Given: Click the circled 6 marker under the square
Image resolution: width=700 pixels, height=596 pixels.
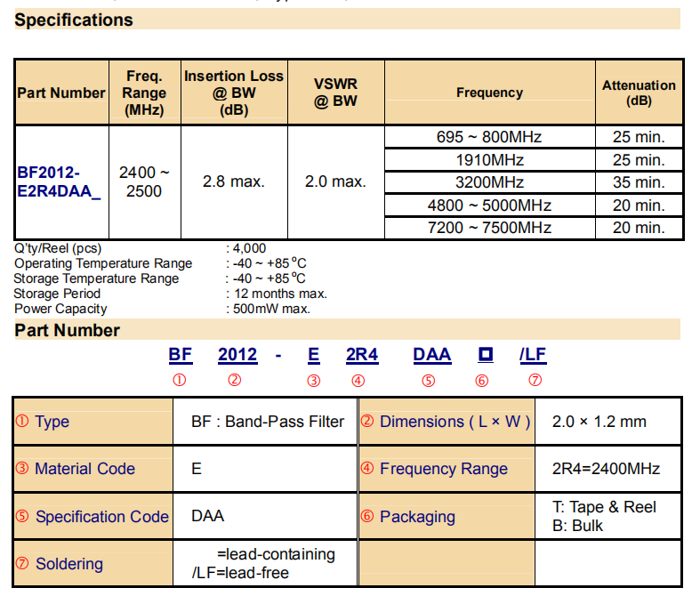Looking at the screenshot, I should [x=482, y=381].
